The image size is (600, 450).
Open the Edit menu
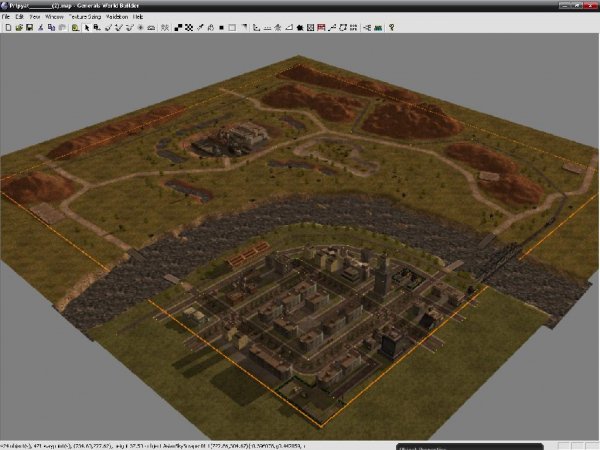point(19,17)
